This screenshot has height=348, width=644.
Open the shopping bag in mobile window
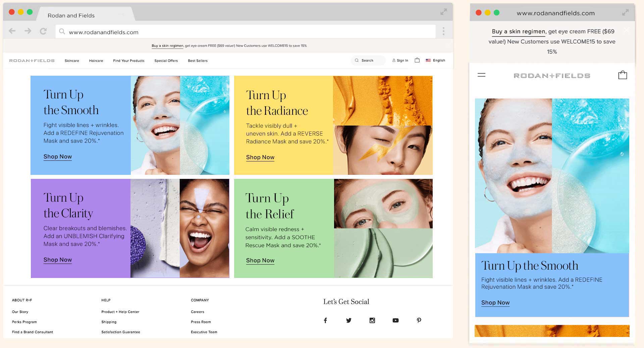pyautogui.click(x=623, y=75)
